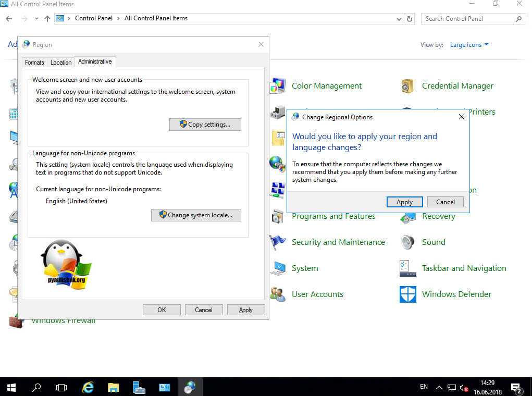Click the Copy settings button
Screen dimensions: 532x396
[x=205, y=125]
